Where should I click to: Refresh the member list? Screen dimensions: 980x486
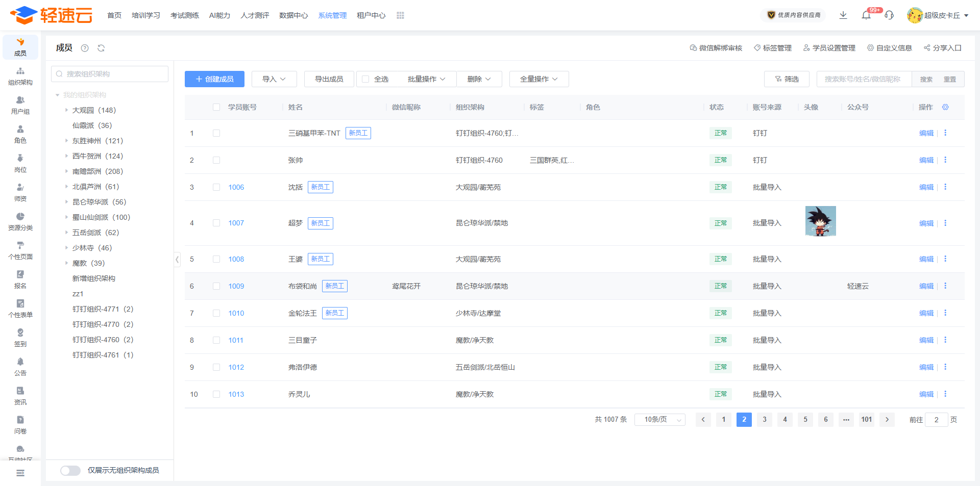pos(101,48)
